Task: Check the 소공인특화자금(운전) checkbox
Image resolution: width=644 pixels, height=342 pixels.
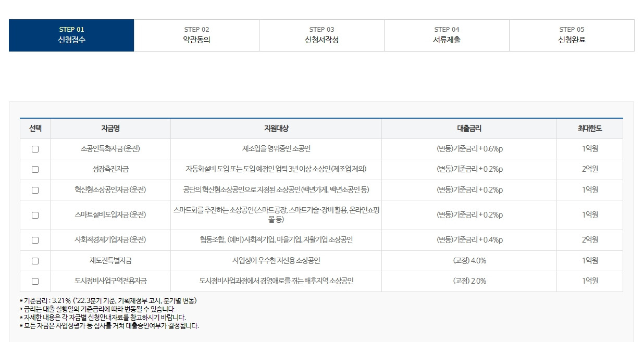Action: click(35, 149)
